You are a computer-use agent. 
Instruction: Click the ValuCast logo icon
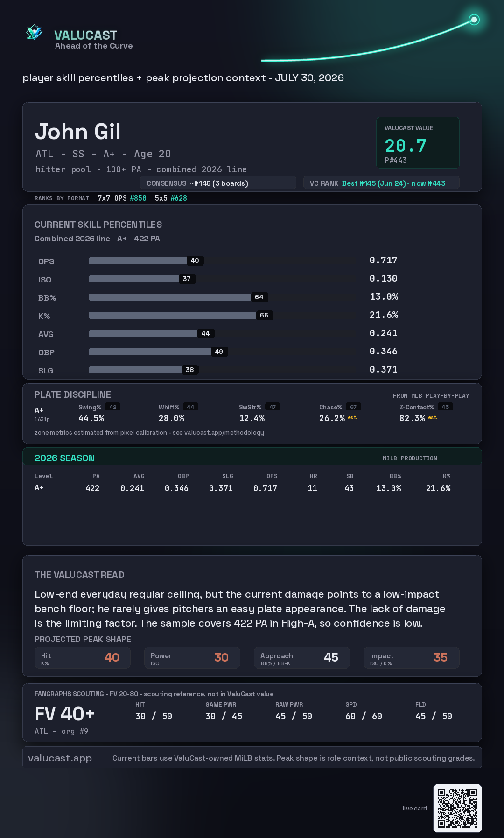(34, 32)
